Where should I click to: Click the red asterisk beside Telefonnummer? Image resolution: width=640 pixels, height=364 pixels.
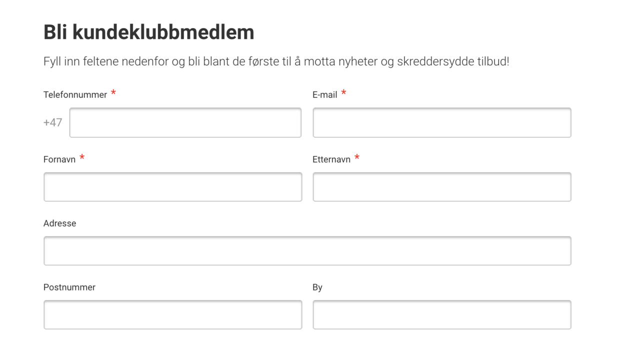click(113, 93)
